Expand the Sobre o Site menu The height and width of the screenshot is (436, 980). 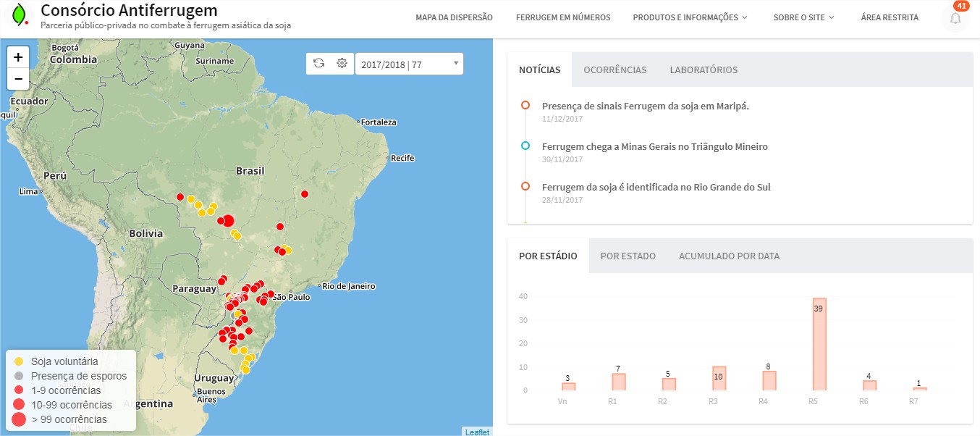803,17
